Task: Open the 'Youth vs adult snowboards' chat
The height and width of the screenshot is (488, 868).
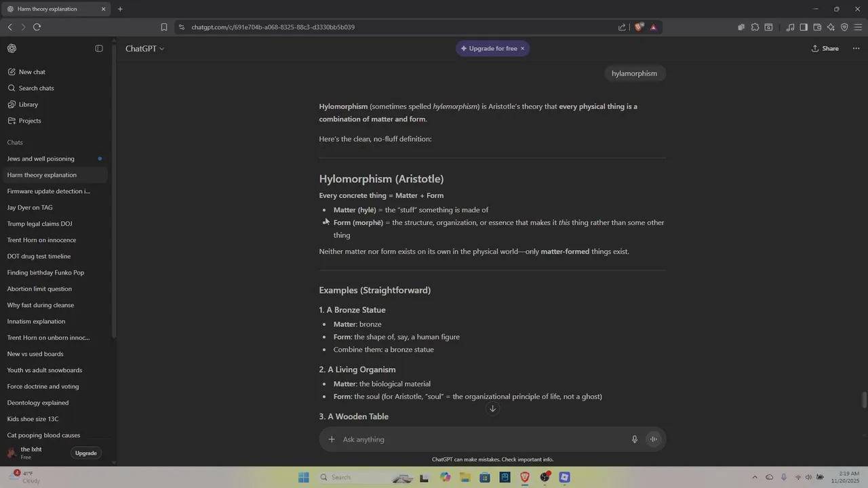Action: pyautogui.click(x=54, y=370)
